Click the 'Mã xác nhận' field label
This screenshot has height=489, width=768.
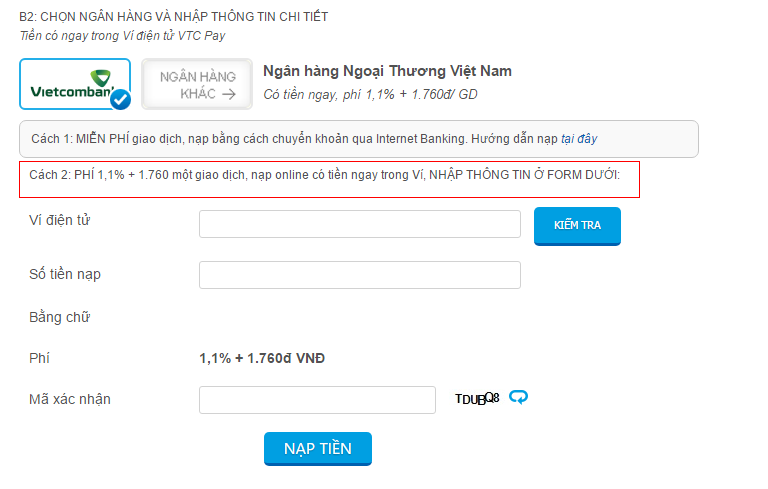click(x=70, y=399)
